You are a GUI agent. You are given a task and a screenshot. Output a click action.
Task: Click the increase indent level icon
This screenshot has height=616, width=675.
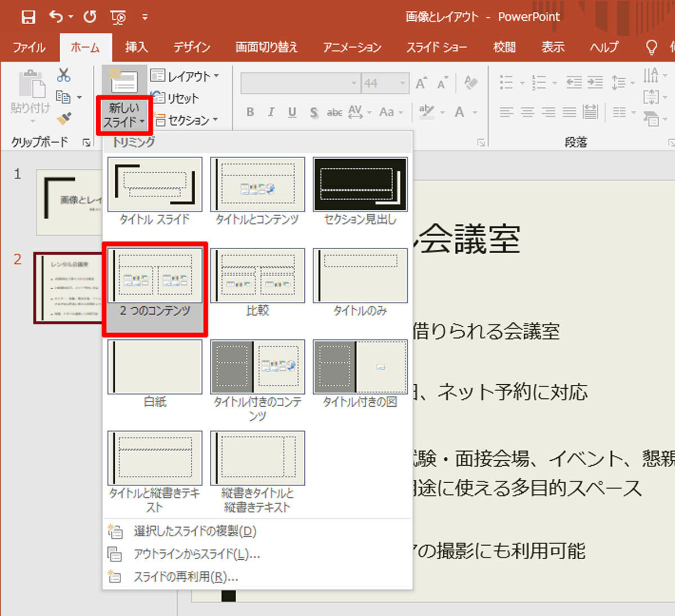coord(595,83)
